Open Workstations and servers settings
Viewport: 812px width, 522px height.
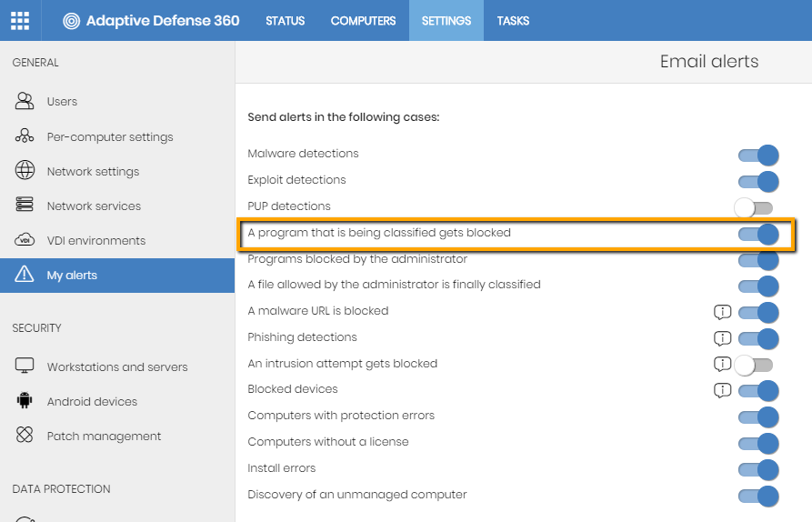point(117,366)
